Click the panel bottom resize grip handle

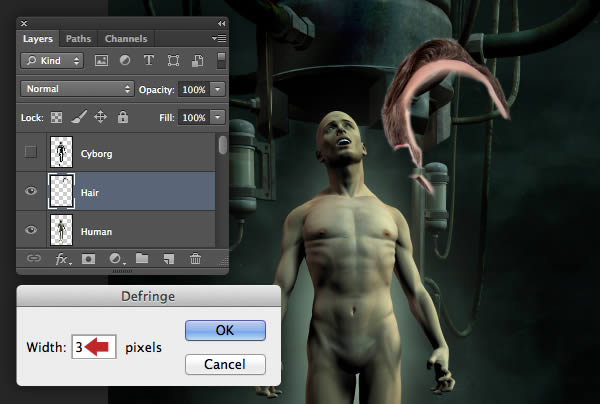click(122, 271)
